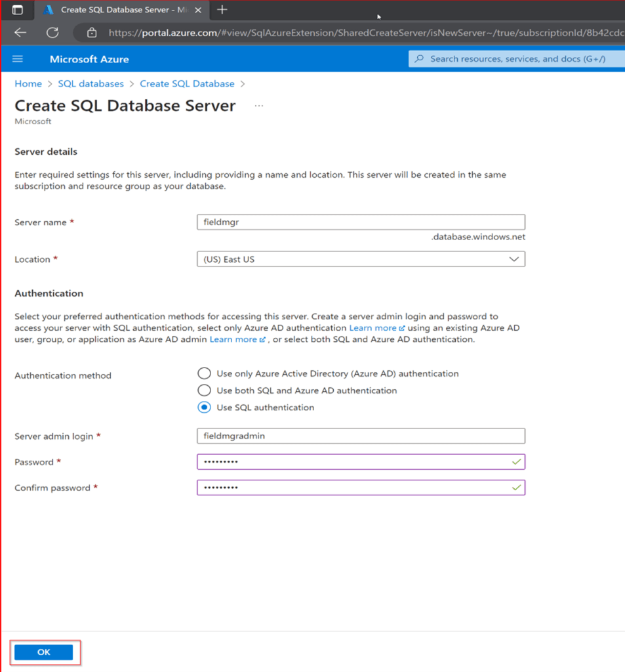The image size is (625, 672).
Task: Click the Authentication section heading
Action: (x=49, y=293)
